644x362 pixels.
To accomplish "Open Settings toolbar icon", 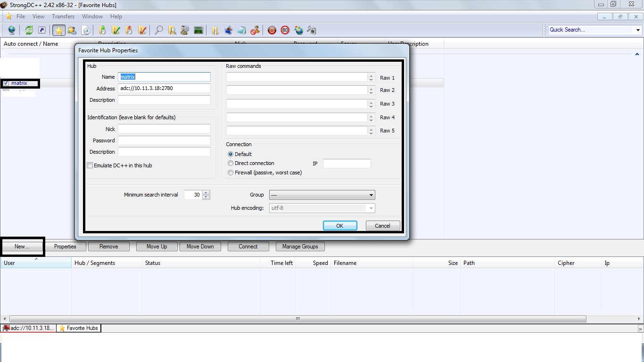I will [229, 30].
